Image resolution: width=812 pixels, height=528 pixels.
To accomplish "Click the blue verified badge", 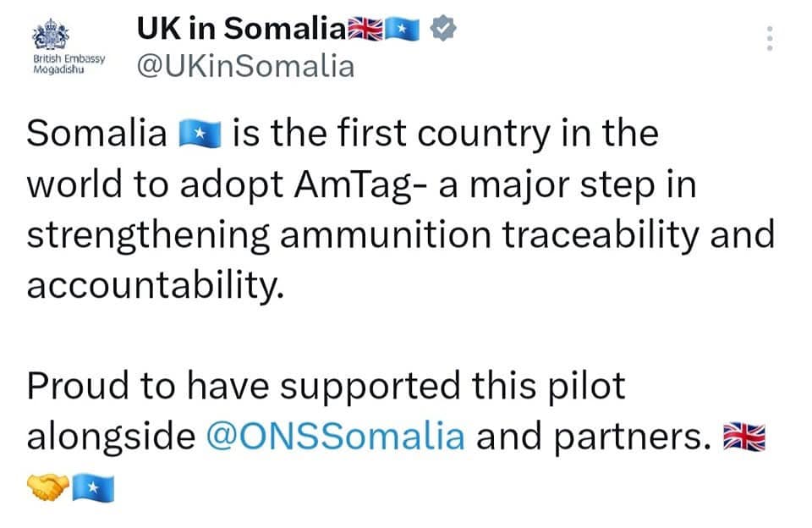I will (x=444, y=28).
